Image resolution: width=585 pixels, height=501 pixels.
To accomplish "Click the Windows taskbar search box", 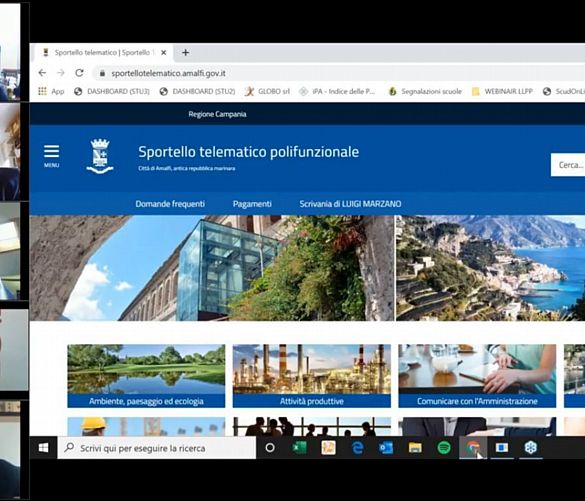I will point(157,448).
